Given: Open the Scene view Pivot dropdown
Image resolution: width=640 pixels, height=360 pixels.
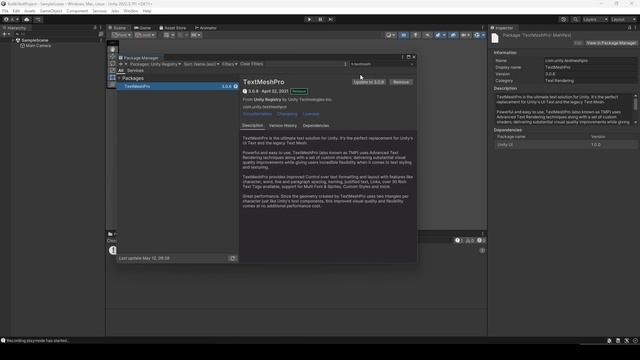Looking at the screenshot, I should [122, 35].
